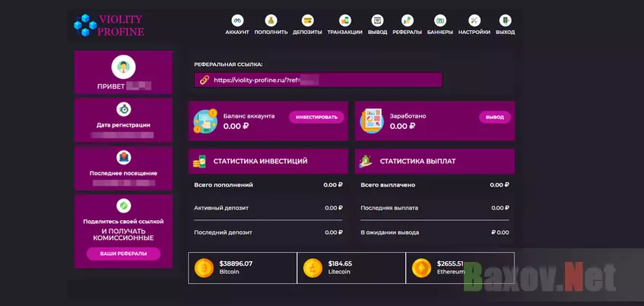The width and height of the screenshot is (644, 306).
Task: Click the Последнее посещение label
Action: click(x=123, y=174)
